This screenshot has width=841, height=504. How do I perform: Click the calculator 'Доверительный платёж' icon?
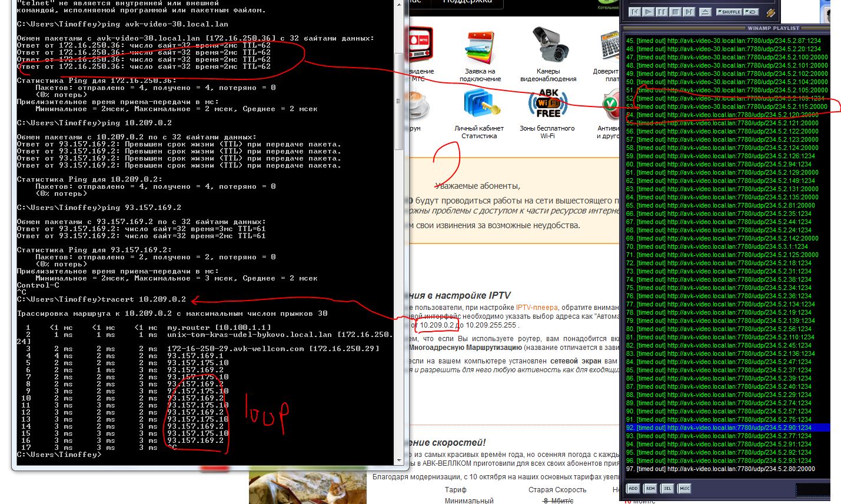610,46
